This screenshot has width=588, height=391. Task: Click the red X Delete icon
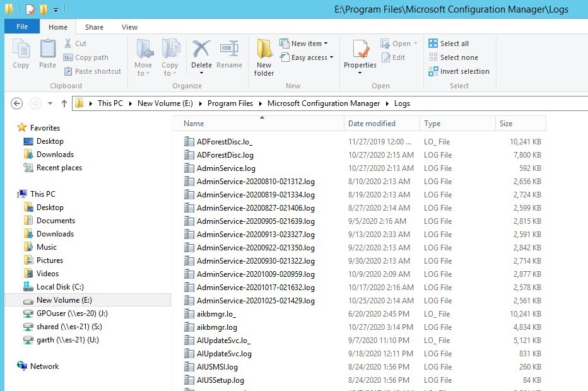click(x=201, y=49)
